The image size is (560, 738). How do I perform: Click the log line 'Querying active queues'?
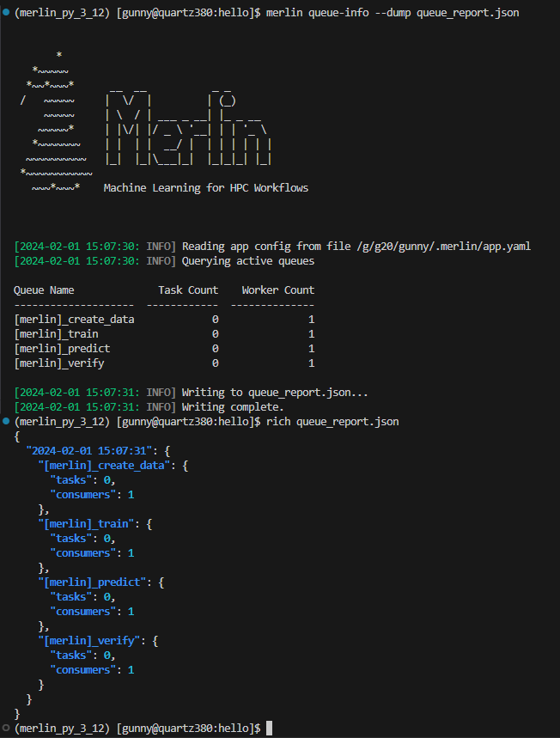tap(248, 260)
